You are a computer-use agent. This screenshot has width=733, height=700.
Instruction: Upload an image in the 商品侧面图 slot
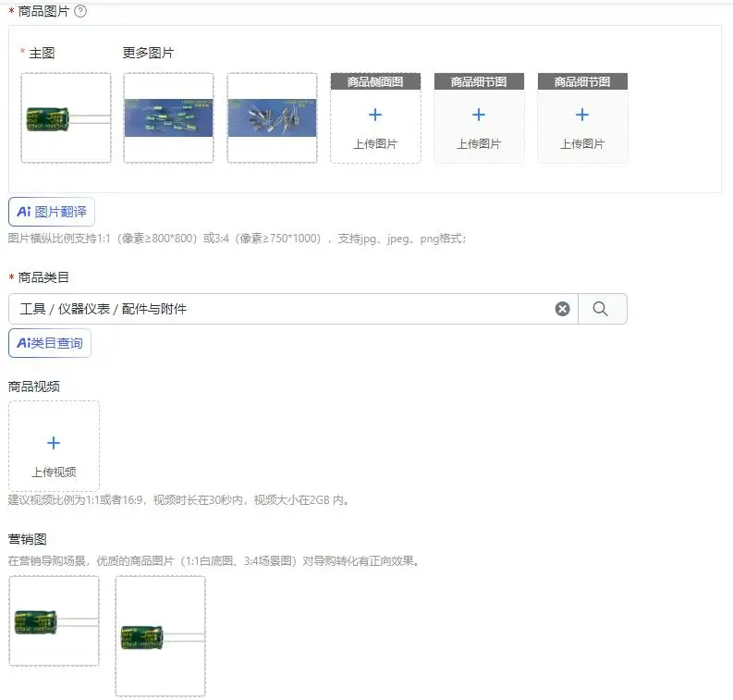(x=375, y=117)
